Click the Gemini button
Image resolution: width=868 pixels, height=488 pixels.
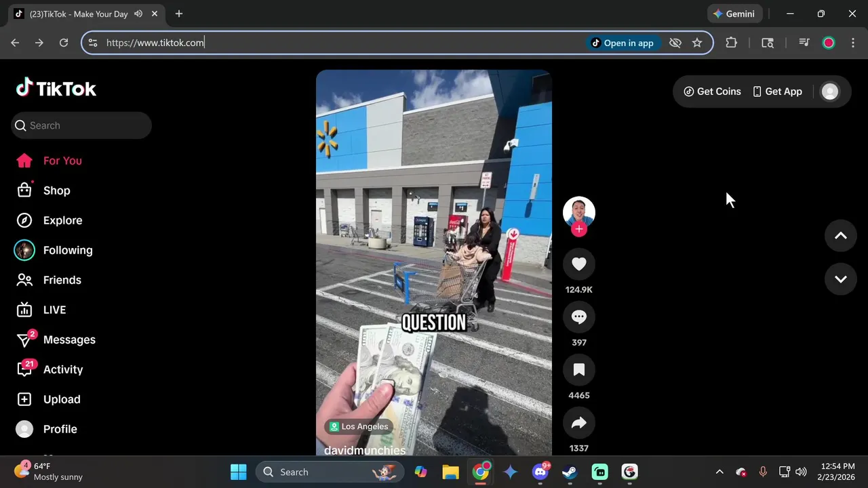(x=735, y=14)
